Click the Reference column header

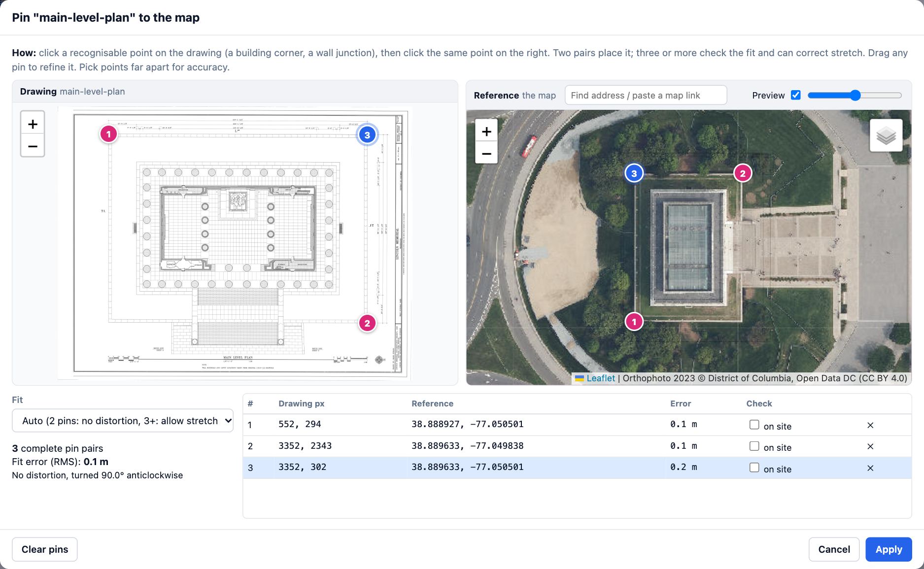[432, 403]
